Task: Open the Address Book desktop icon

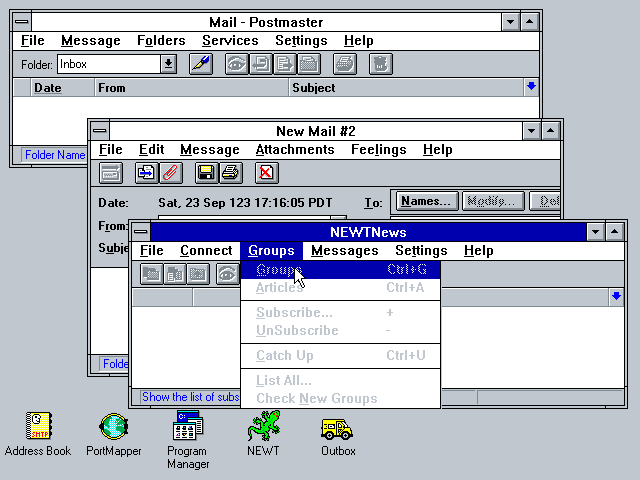Action: point(38,434)
